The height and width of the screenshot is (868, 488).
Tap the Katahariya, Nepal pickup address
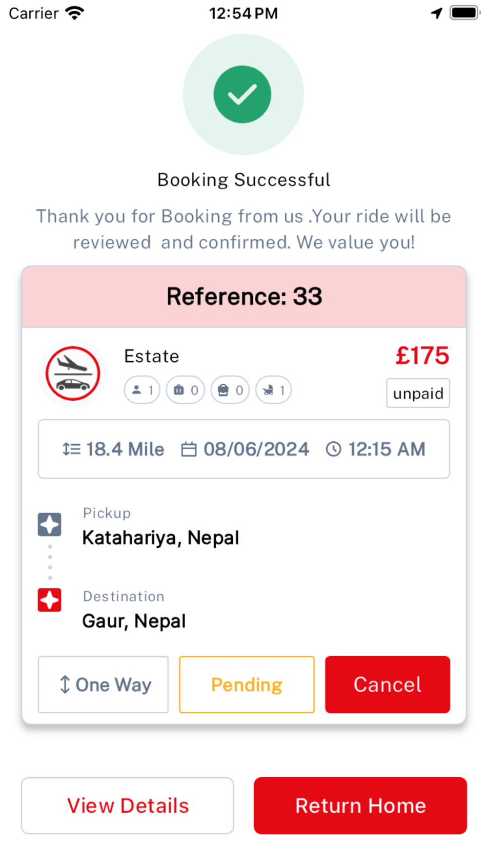161,537
